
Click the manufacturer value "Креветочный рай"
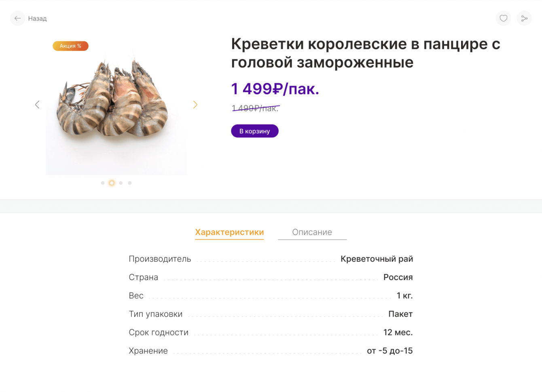pyautogui.click(x=377, y=259)
